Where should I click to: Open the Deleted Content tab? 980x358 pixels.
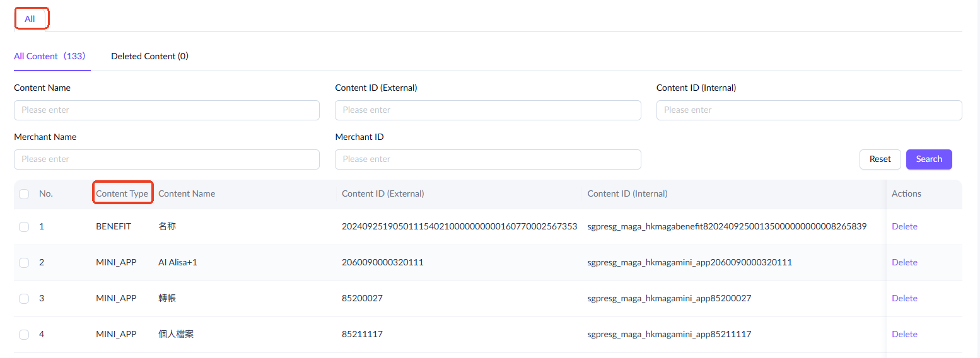click(x=149, y=56)
